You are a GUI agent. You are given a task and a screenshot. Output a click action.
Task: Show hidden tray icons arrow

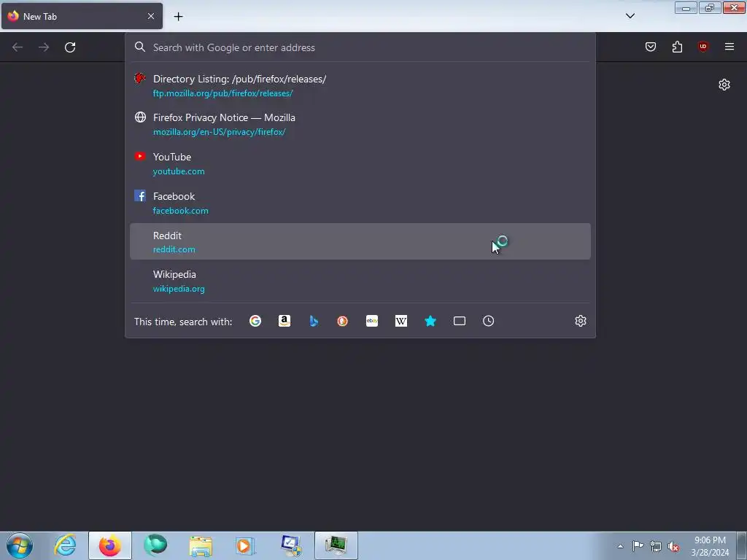(x=620, y=546)
